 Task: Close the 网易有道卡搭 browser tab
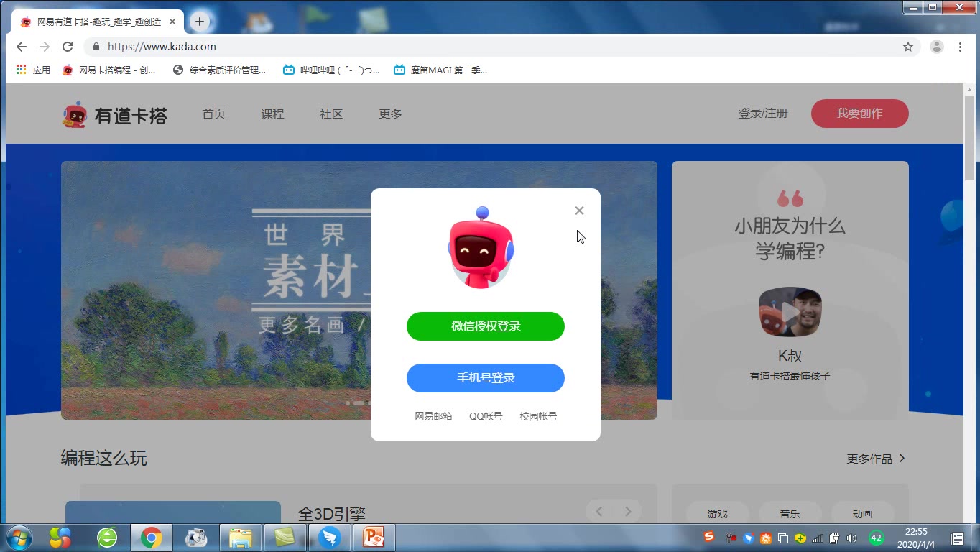172,22
